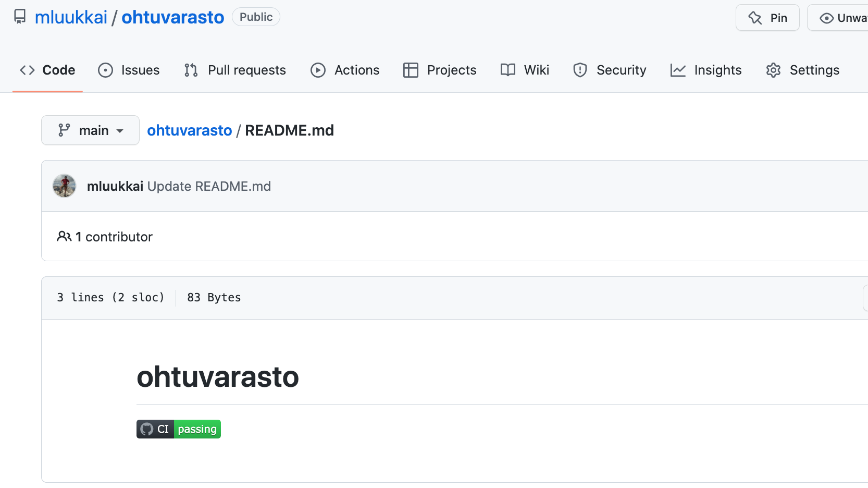This screenshot has height=488, width=868.
Task: Click the Insights graph icon
Action: [x=678, y=70]
